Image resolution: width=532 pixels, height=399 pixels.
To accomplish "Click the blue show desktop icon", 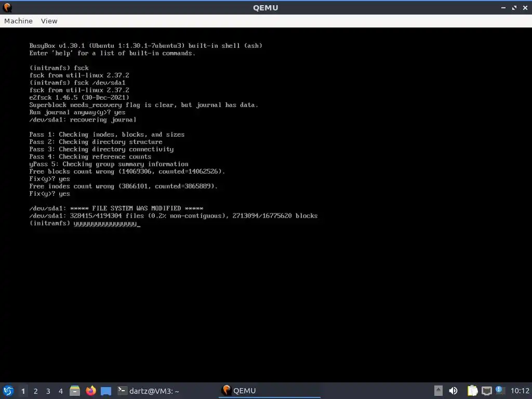I will tap(106, 391).
